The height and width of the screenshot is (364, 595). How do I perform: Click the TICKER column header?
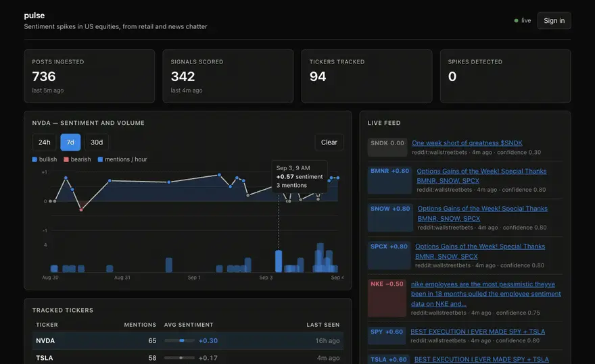47,325
